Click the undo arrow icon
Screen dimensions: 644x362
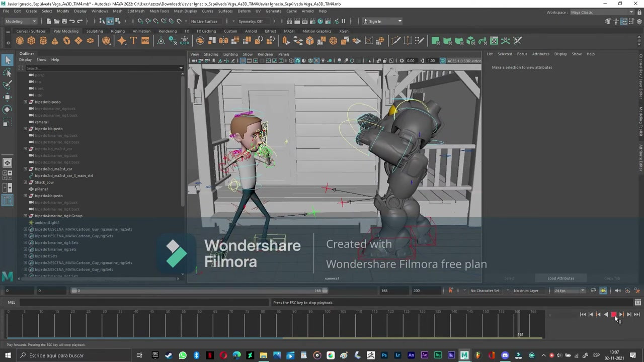(72, 21)
